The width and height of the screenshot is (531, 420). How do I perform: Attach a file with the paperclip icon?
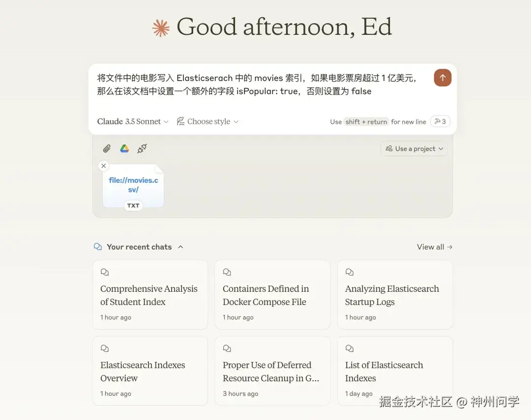coord(107,148)
